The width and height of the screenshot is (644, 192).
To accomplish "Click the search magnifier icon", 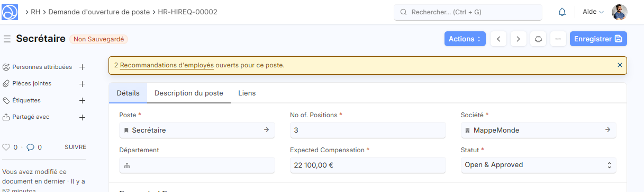I will (403, 12).
